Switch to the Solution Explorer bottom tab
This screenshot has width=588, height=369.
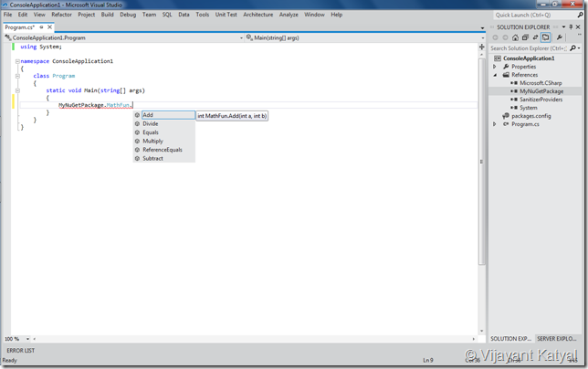click(x=510, y=339)
